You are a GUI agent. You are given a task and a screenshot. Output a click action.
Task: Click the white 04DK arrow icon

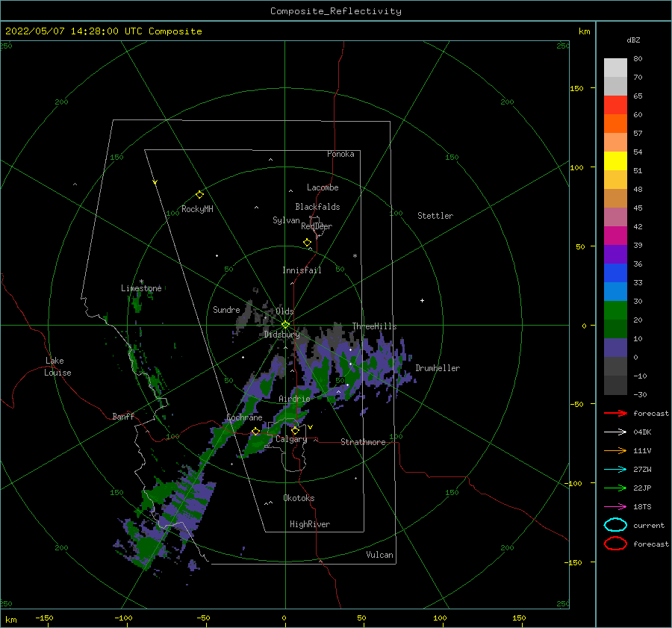(615, 432)
